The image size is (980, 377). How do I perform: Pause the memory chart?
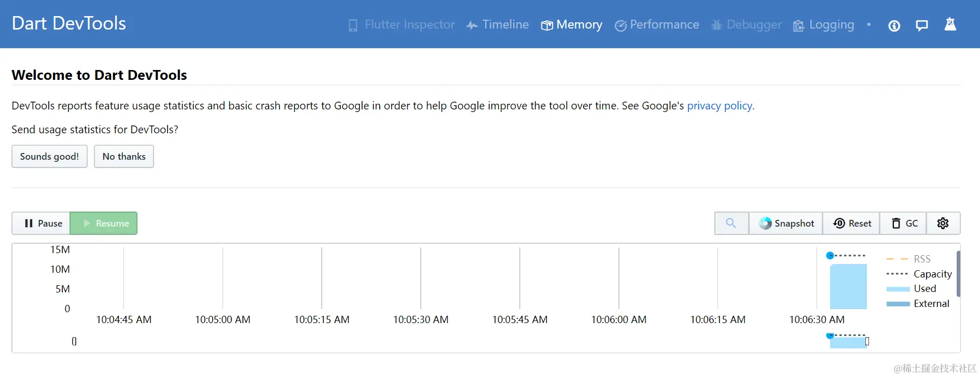click(41, 224)
